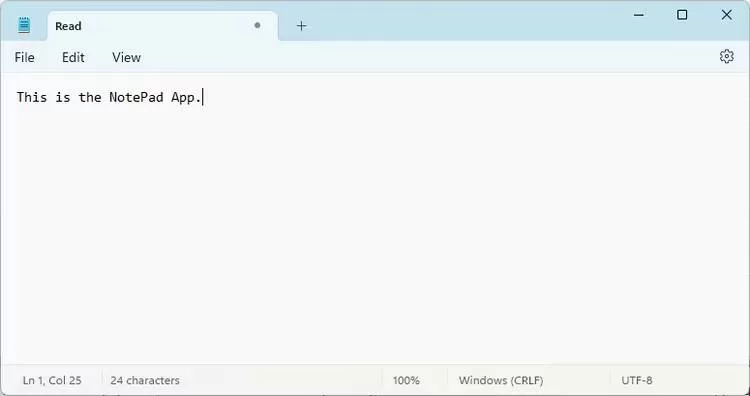This screenshot has width=750, height=396.
Task: Click the 24 characters count in status bar
Action: 145,380
